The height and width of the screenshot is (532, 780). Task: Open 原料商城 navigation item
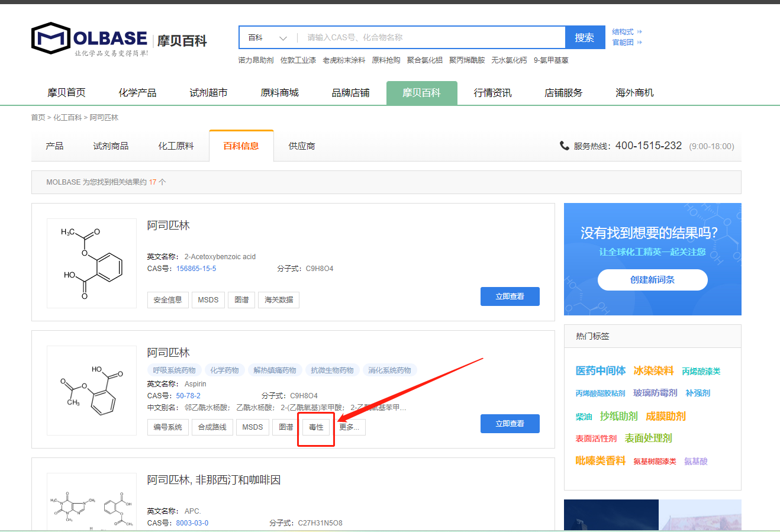click(280, 93)
